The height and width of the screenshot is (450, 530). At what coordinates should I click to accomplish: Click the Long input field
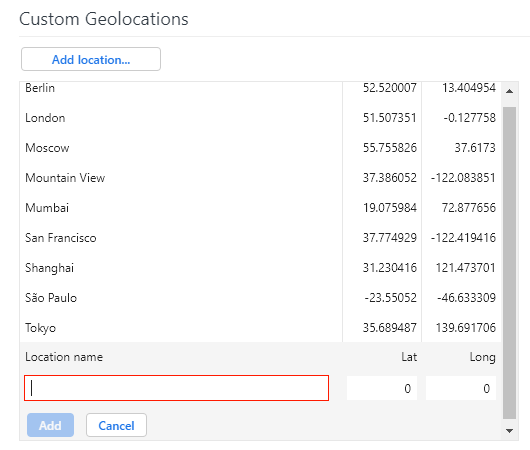[461, 388]
